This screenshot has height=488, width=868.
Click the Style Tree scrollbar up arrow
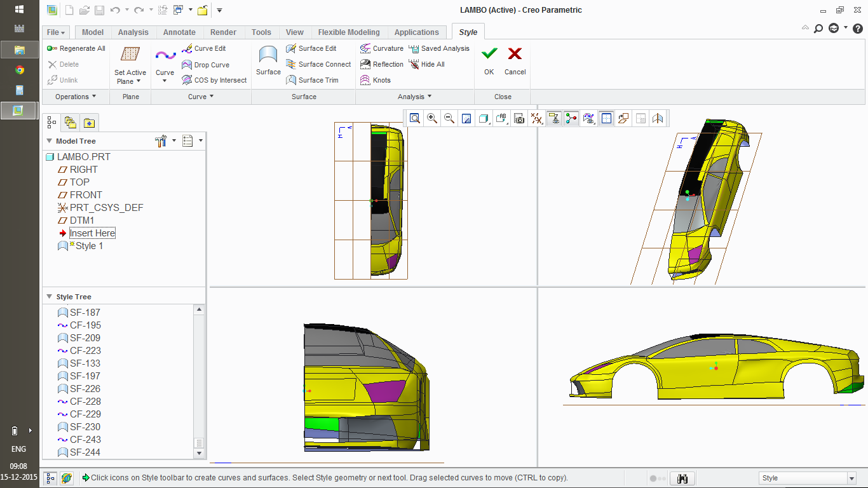tap(199, 310)
